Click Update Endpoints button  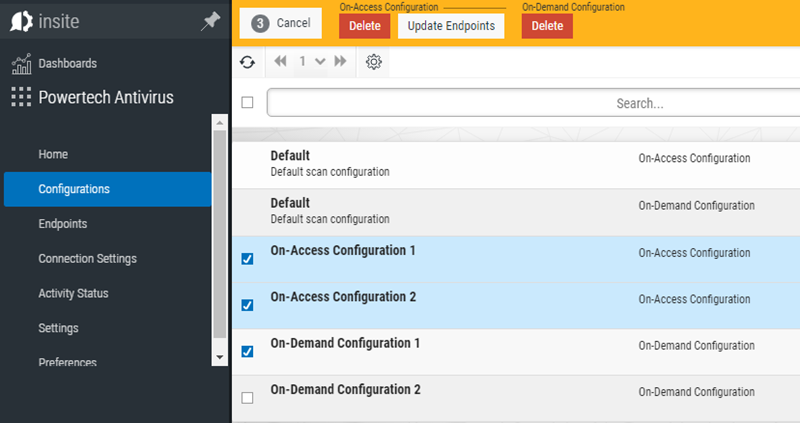[x=451, y=26]
